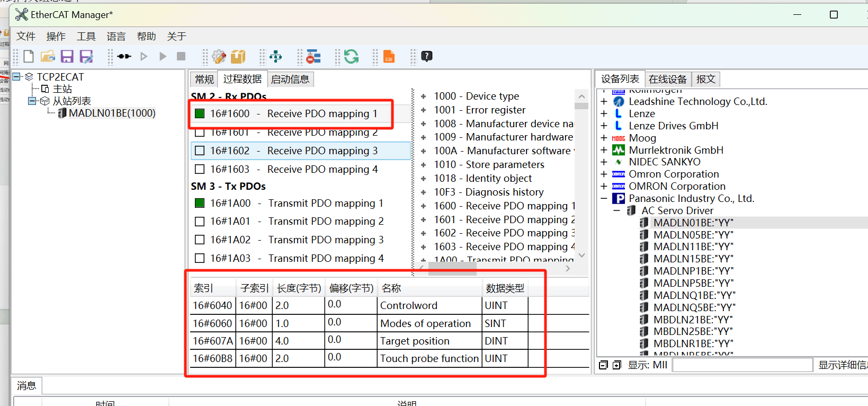
Task: Toggle 16#1A01 Transmit PDO mapping 2 checkbox
Action: pyautogui.click(x=200, y=221)
